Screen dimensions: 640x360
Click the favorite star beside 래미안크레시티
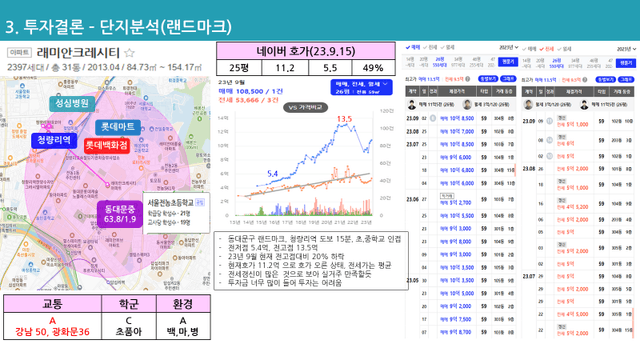pyautogui.click(x=129, y=53)
